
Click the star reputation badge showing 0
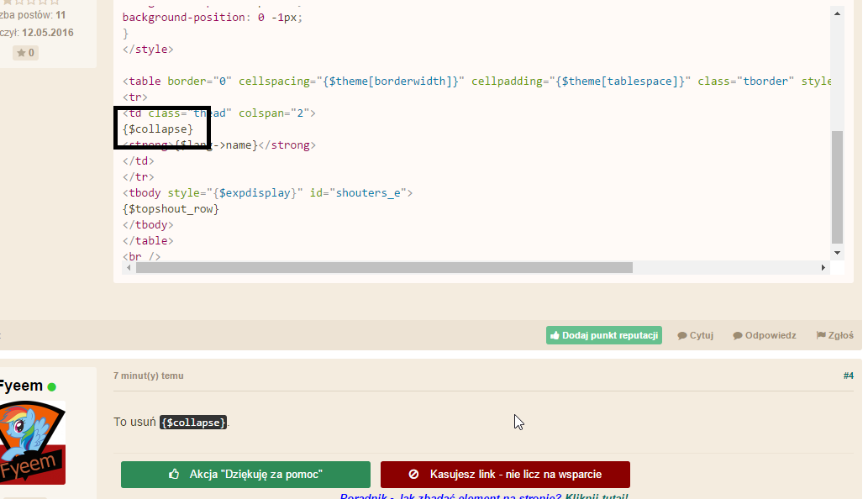[25, 53]
